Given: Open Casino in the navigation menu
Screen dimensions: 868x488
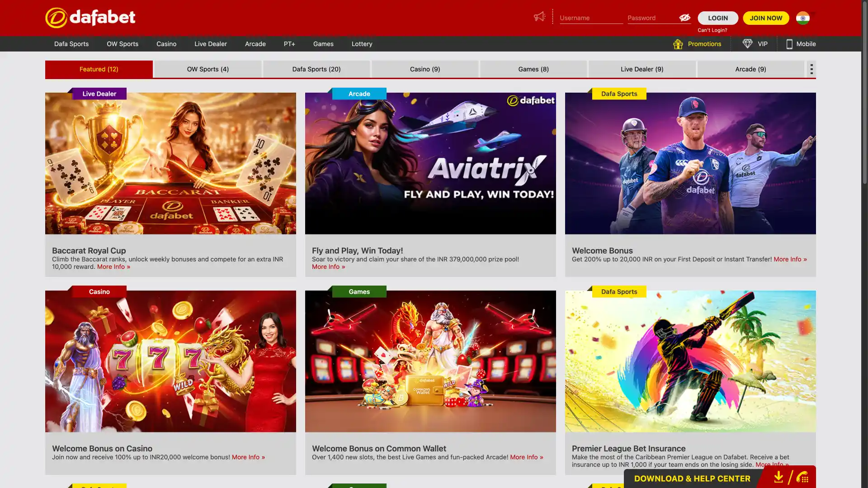Looking at the screenshot, I should [166, 44].
